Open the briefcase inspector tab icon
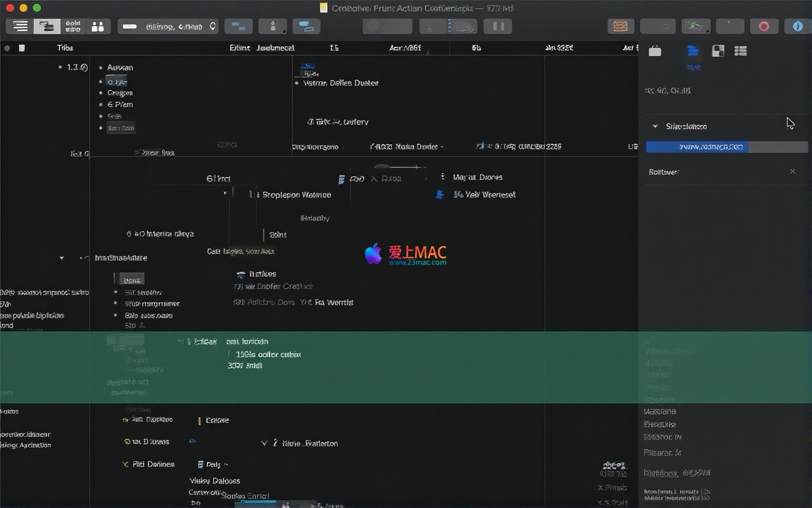The width and height of the screenshot is (812, 508). tap(655, 51)
